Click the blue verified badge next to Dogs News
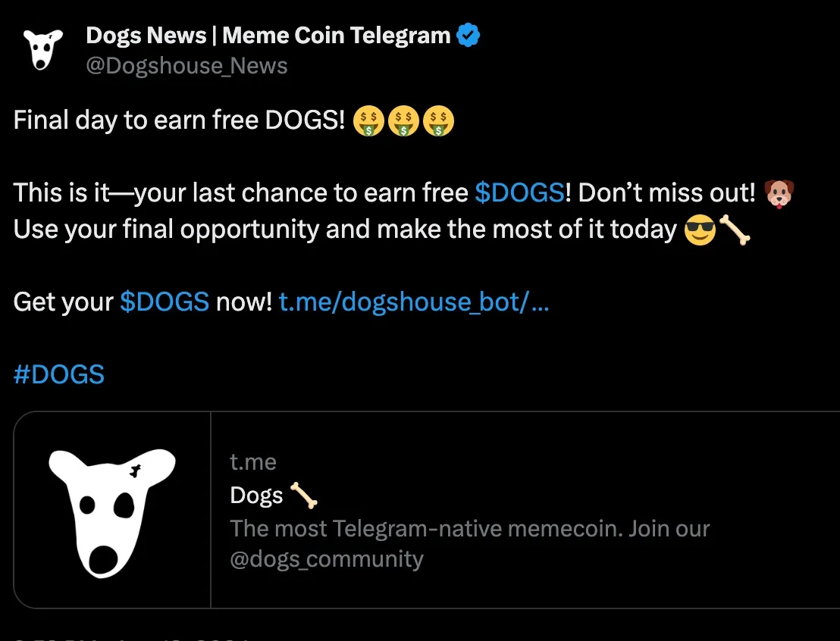 pos(468,35)
